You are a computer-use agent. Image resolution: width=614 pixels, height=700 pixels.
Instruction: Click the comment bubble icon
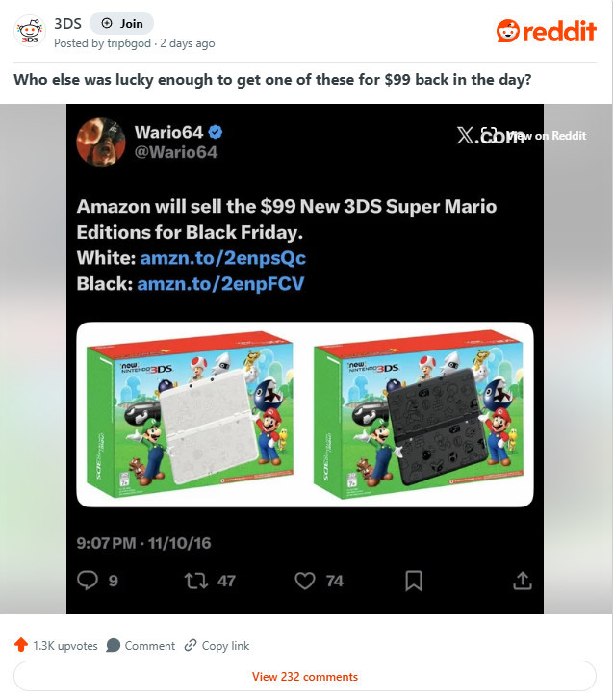114,645
